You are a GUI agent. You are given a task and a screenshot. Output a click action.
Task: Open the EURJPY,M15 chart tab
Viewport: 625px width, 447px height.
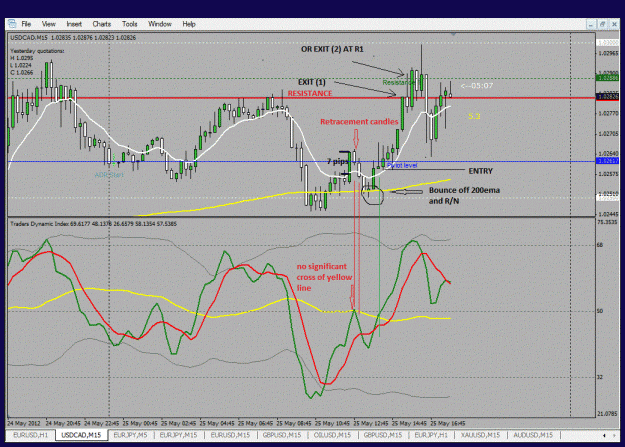click(178, 435)
